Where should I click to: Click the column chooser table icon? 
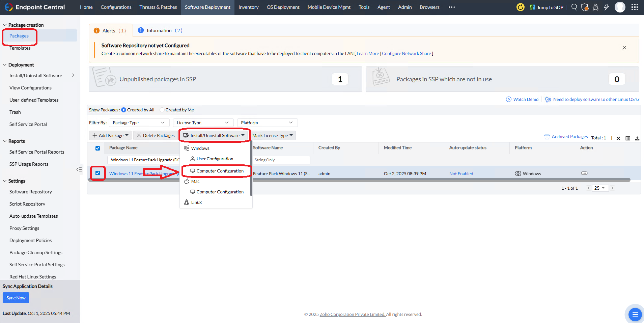628,138
